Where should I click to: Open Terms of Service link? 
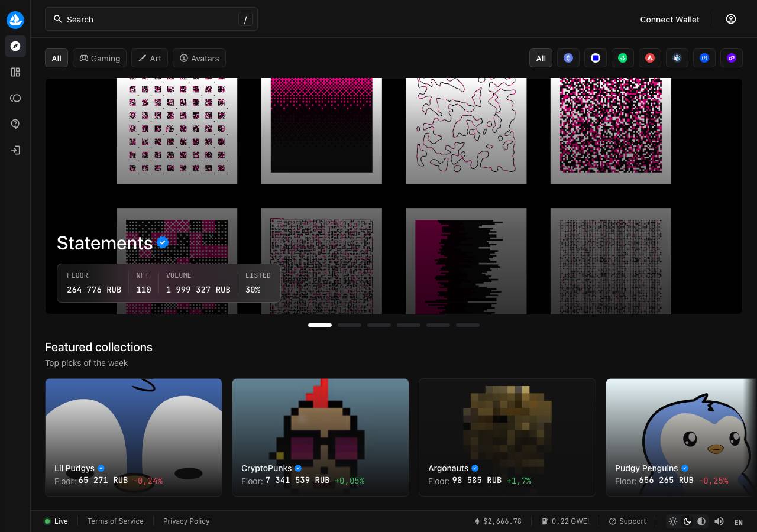[115, 521]
